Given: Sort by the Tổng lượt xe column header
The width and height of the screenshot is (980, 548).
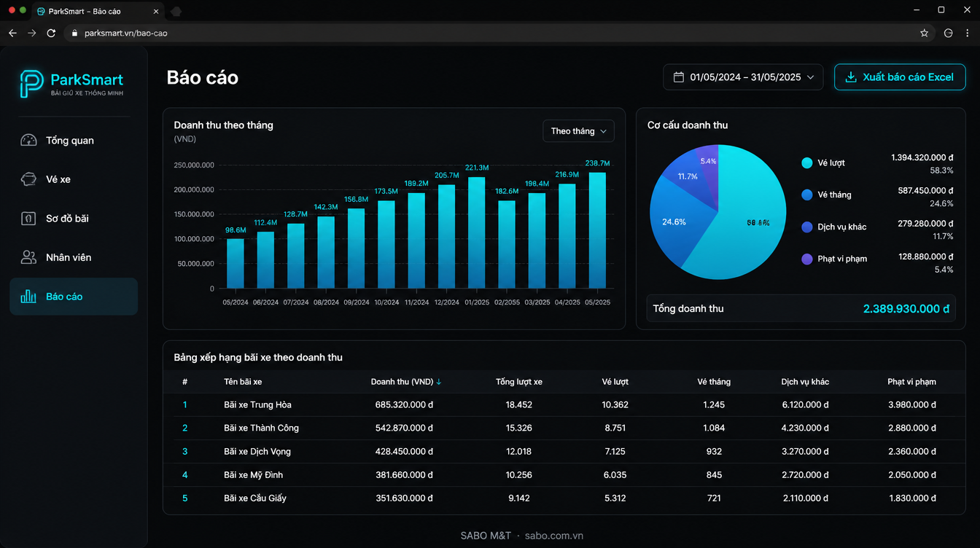Looking at the screenshot, I should 519,382.
